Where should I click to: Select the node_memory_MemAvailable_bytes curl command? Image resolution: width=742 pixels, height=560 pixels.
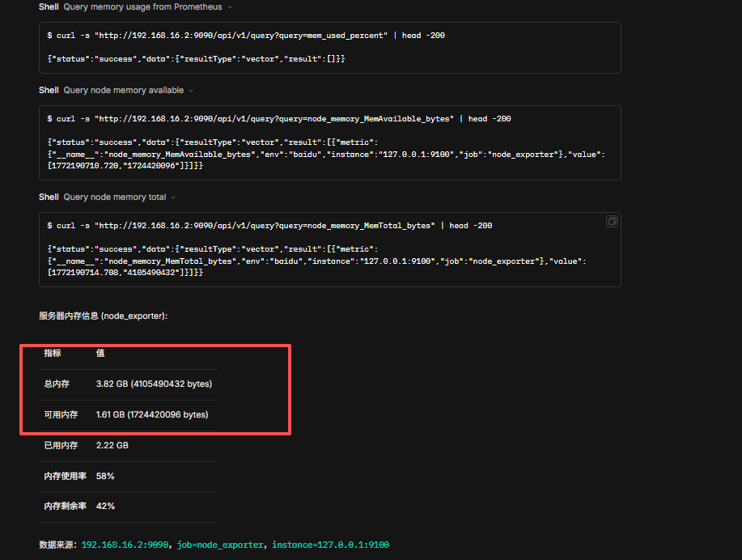tap(278, 119)
